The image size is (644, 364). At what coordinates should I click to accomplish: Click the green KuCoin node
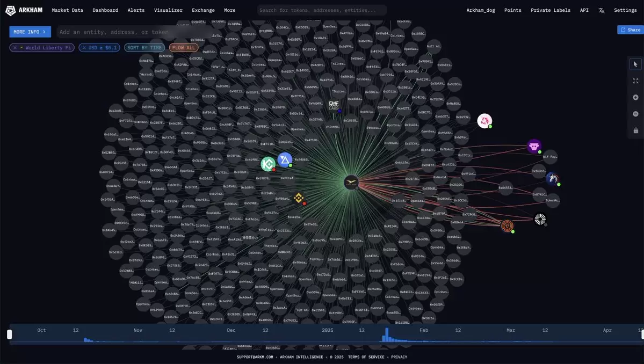click(x=268, y=164)
